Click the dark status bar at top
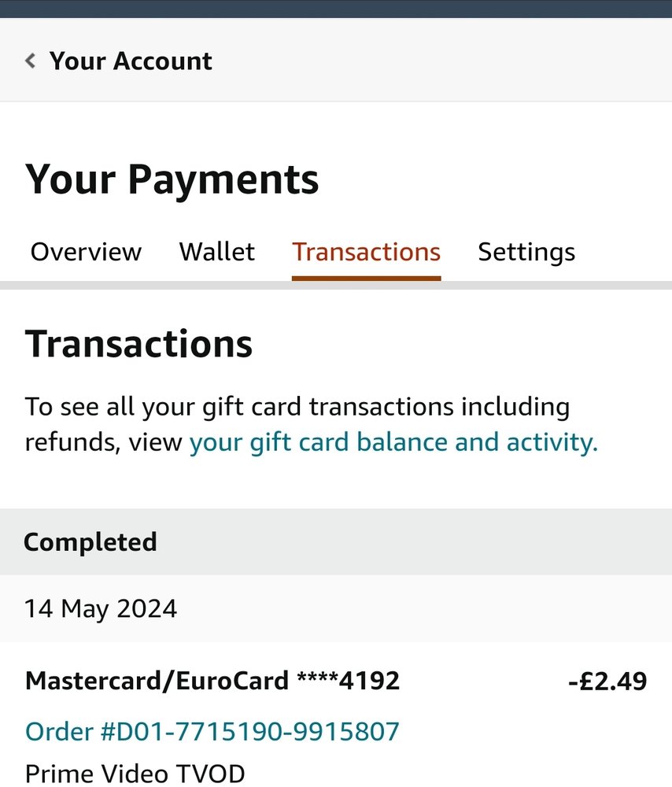The image size is (672, 787). [336, 9]
